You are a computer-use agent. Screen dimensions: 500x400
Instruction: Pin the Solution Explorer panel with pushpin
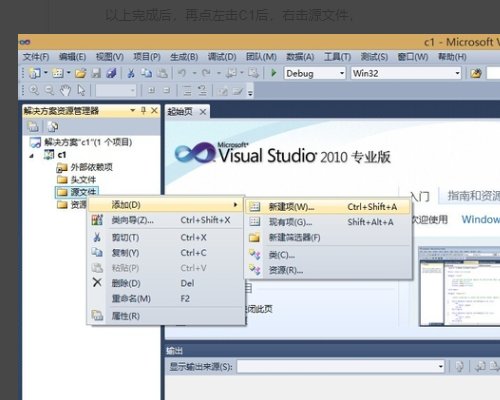[143, 110]
